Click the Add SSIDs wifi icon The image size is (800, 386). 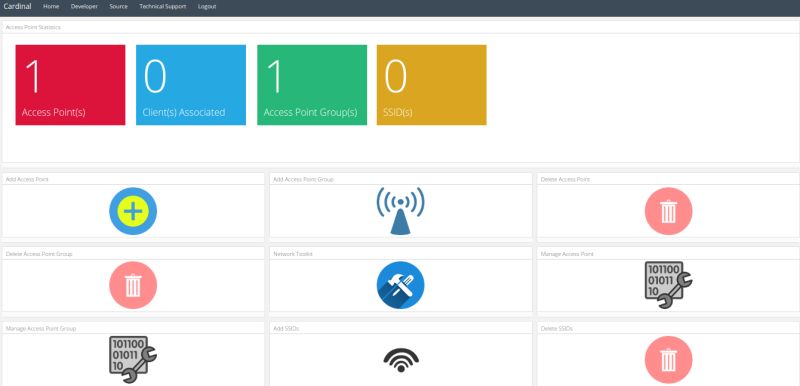[x=401, y=360]
